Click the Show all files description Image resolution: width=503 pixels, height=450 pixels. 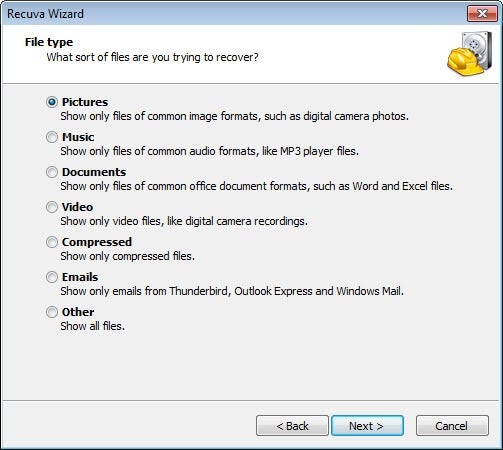pyautogui.click(x=93, y=326)
